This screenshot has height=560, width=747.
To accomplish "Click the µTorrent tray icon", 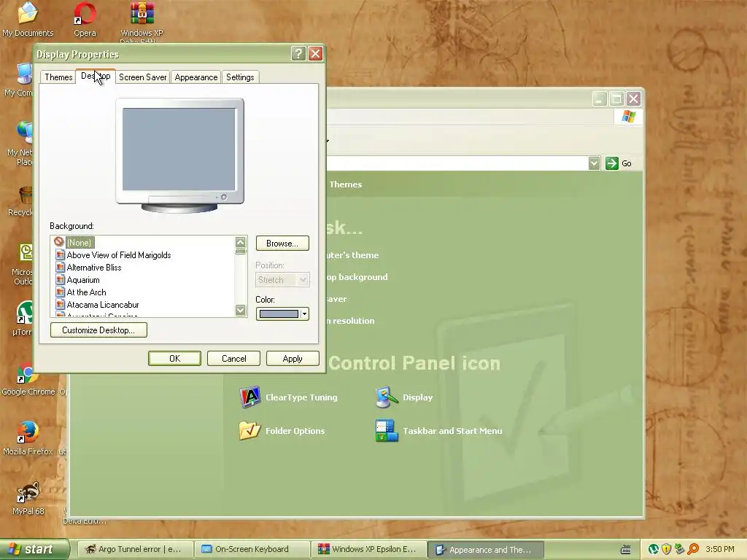I will pyautogui.click(x=654, y=549).
